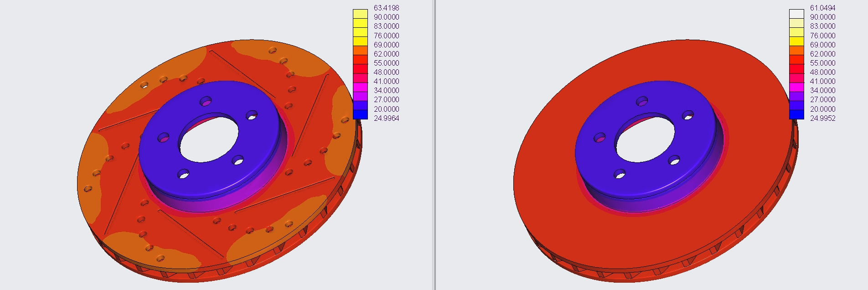Screen dimensions: 868x290
Task: Select 48.0000 in the slotted disc legend
Action: [386, 72]
